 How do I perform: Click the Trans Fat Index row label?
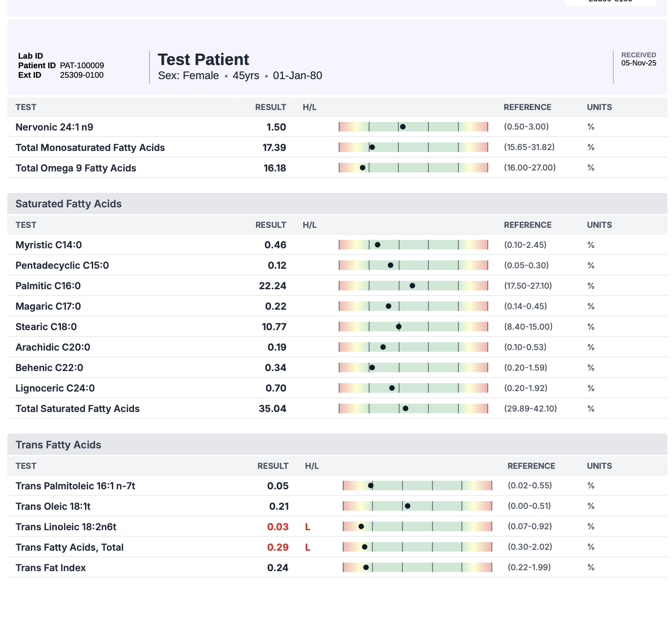click(51, 568)
